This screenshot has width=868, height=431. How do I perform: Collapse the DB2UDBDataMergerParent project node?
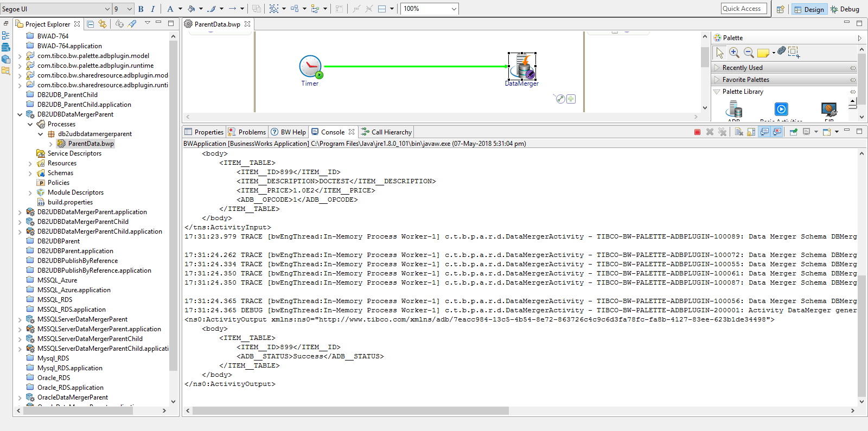(x=20, y=114)
